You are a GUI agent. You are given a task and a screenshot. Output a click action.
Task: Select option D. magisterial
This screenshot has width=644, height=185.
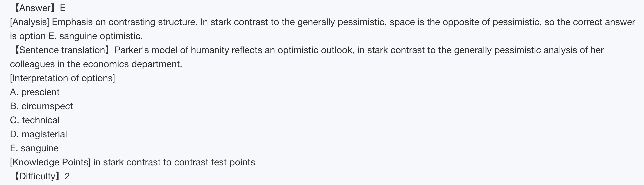39,134
